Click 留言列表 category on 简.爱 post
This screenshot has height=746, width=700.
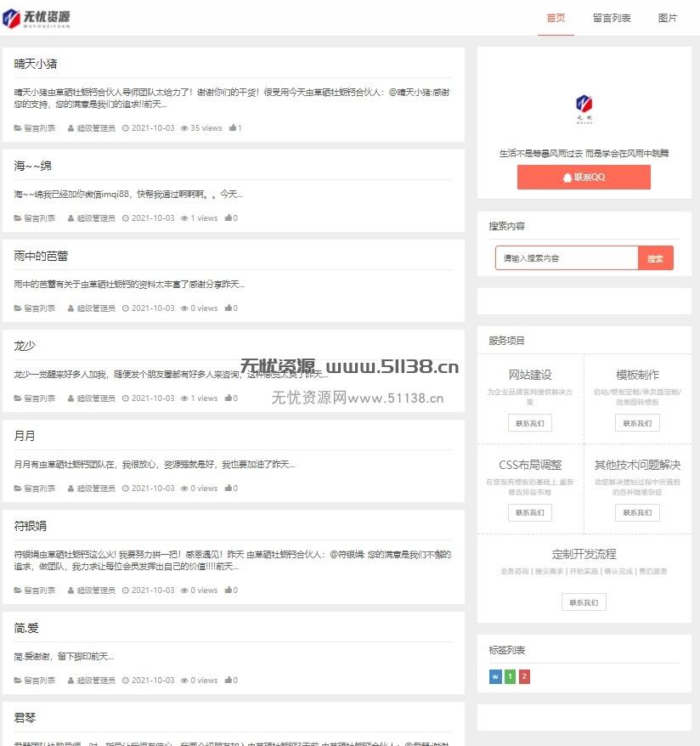pos(40,681)
